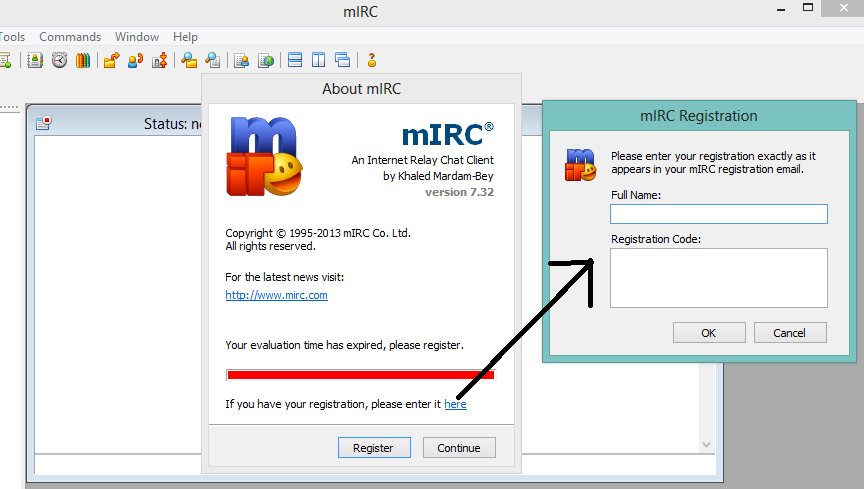
Task: Open the Window menu
Action: [x=136, y=37]
